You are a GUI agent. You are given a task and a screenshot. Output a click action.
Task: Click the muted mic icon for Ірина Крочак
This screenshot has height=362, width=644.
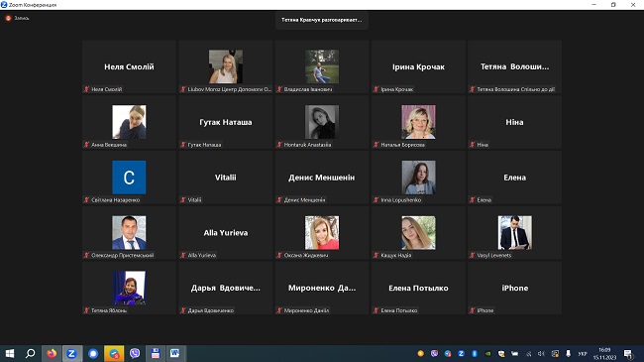[376, 89]
